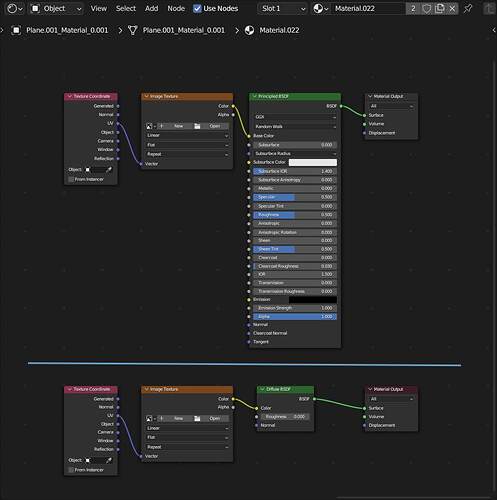Collapse the upper Image Texture node

pyautogui.click(x=146, y=96)
